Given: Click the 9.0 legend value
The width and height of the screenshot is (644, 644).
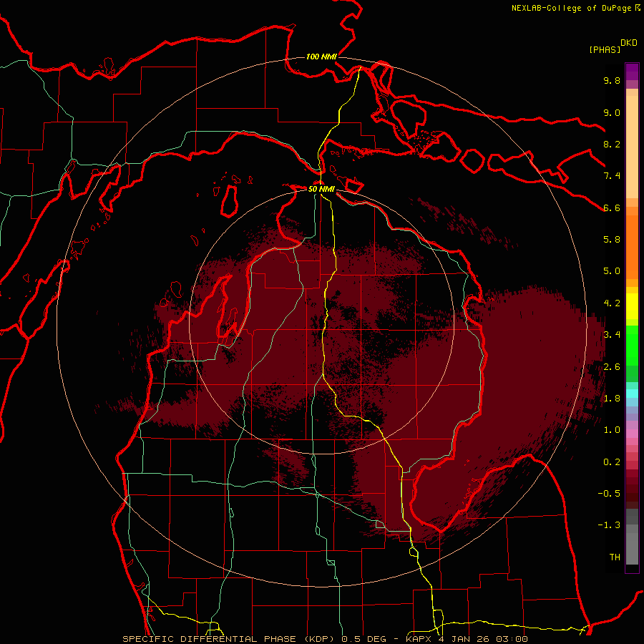Looking at the screenshot, I should pyautogui.click(x=612, y=112).
